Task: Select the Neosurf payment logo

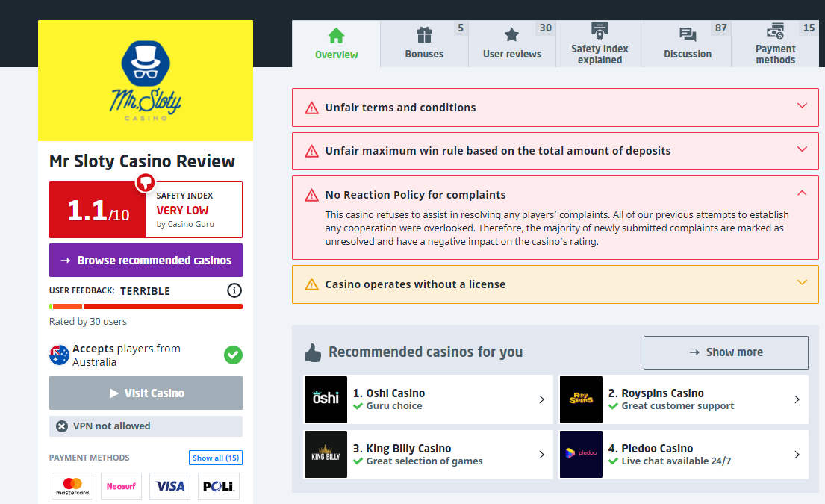Action: [121, 486]
